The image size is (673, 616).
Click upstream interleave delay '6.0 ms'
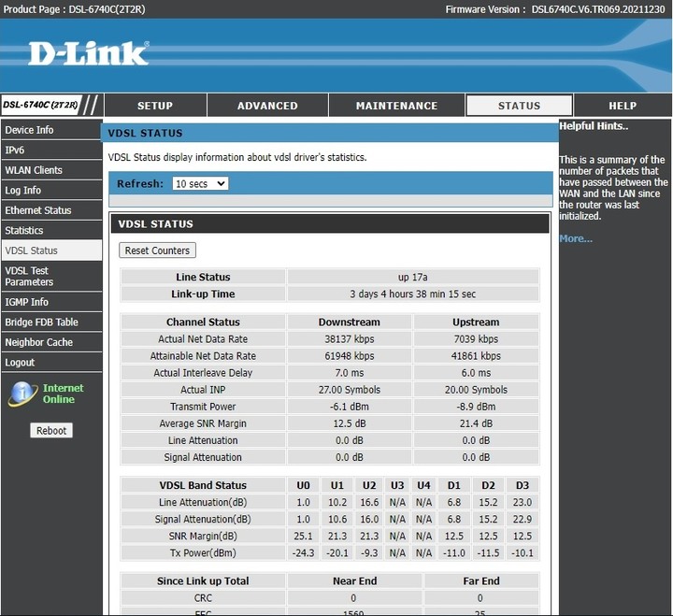point(476,373)
